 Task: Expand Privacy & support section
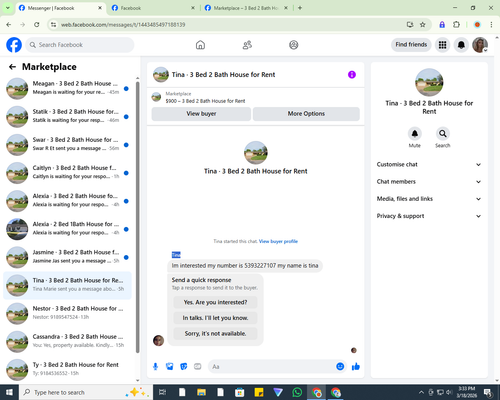pyautogui.click(x=429, y=216)
